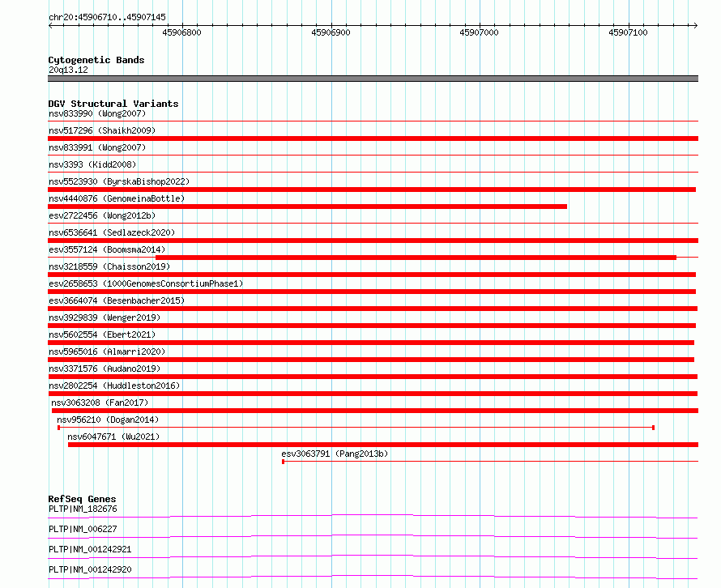Click the PLTP|NM_182676 transcript label
Viewport: 721px width, 588px height.
(x=83, y=509)
